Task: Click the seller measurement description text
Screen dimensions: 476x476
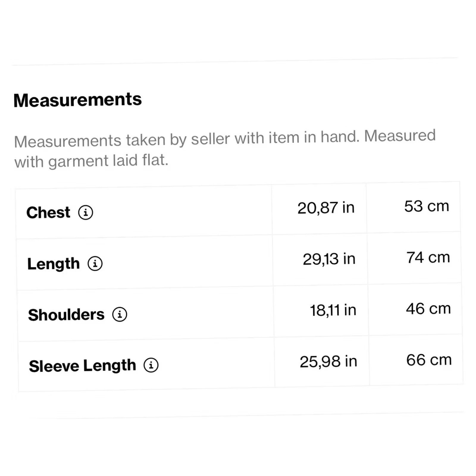Action: click(x=225, y=149)
